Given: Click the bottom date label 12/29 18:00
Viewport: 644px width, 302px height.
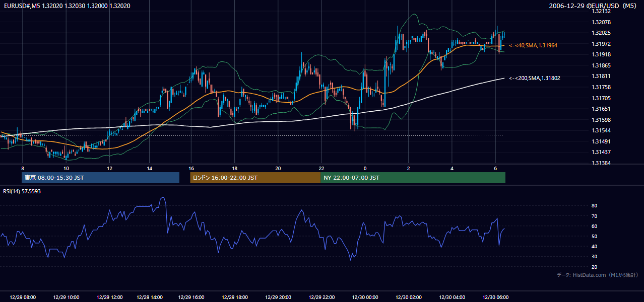Looking at the screenshot, I should point(234,297).
